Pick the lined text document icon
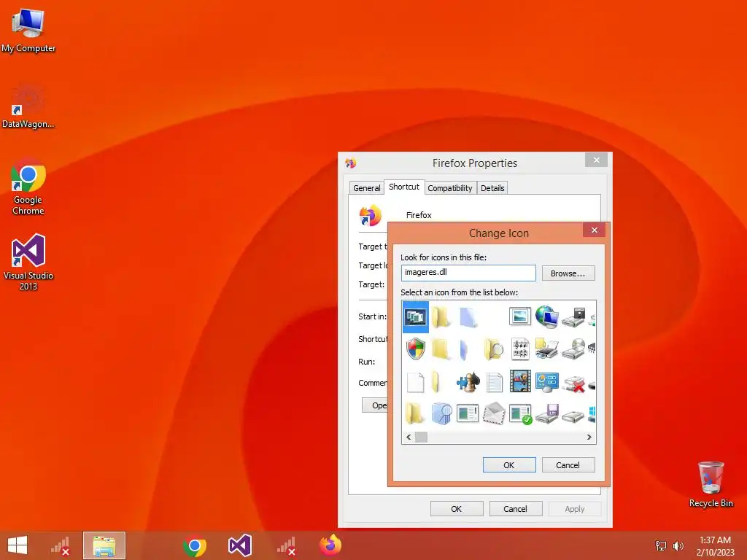The width and height of the screenshot is (747, 560). [x=494, y=382]
